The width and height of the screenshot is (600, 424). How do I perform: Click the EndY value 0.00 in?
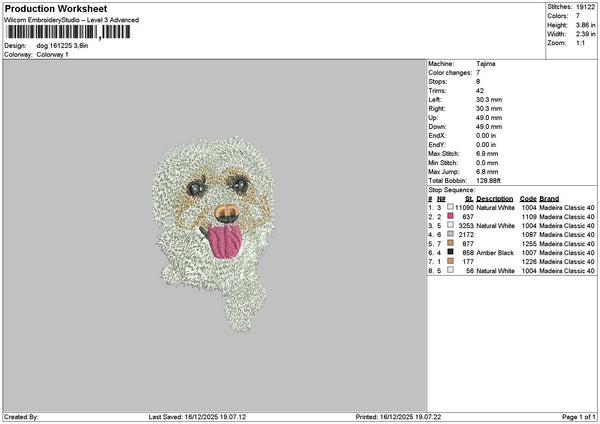486,145
